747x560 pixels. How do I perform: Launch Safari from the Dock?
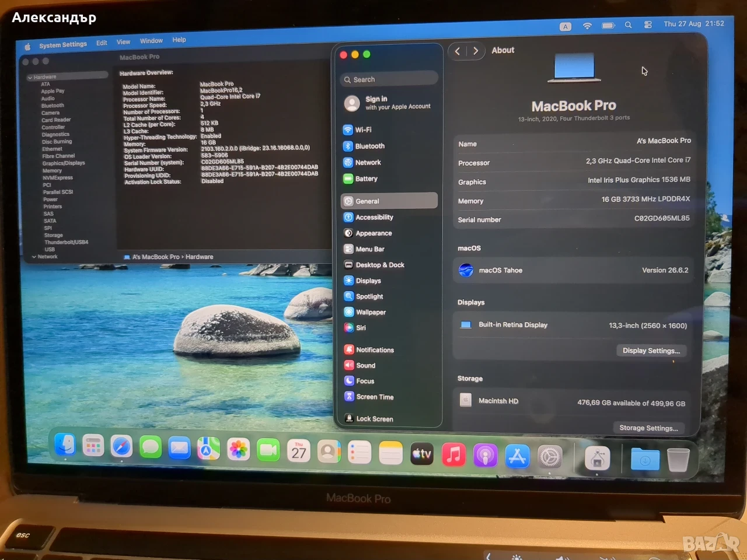[121, 447]
